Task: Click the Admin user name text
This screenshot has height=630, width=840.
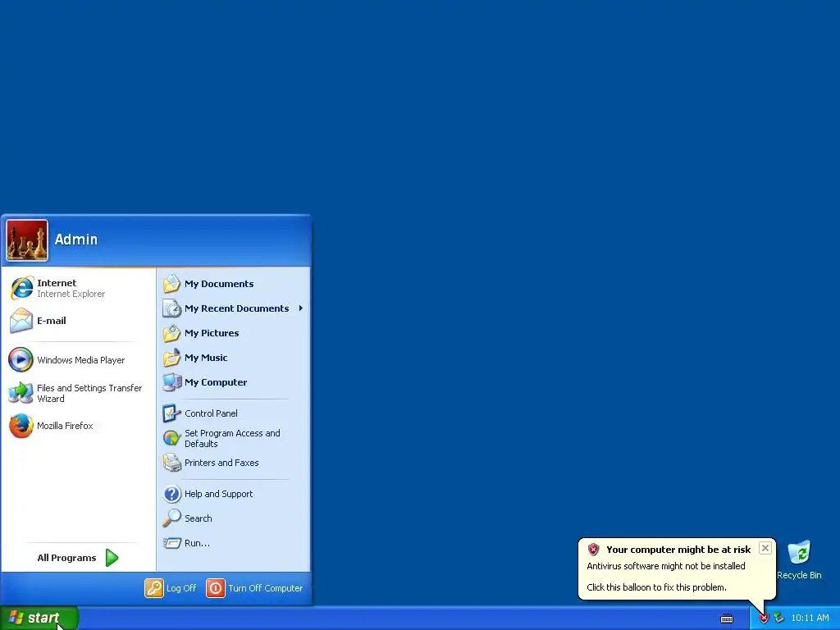Action: coord(76,240)
